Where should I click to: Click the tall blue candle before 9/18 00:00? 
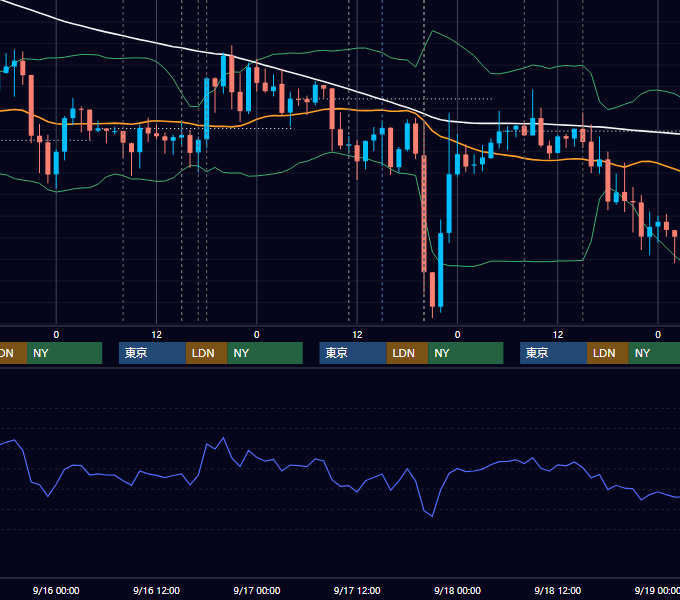coord(441,270)
